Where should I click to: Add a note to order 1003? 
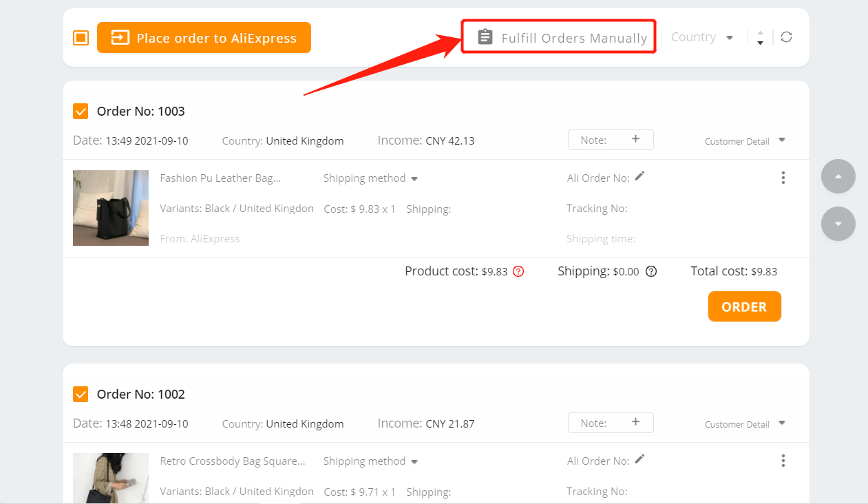(611, 140)
